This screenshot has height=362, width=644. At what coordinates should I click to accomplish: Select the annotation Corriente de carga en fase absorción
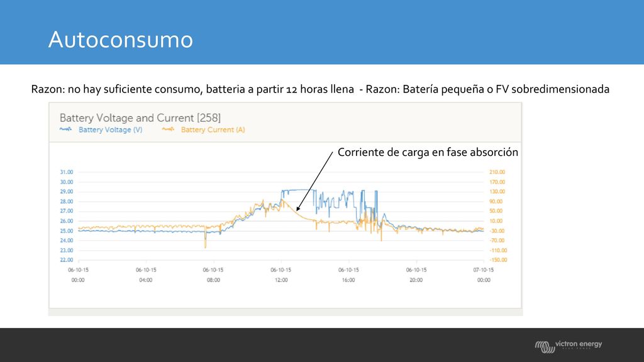pos(428,152)
